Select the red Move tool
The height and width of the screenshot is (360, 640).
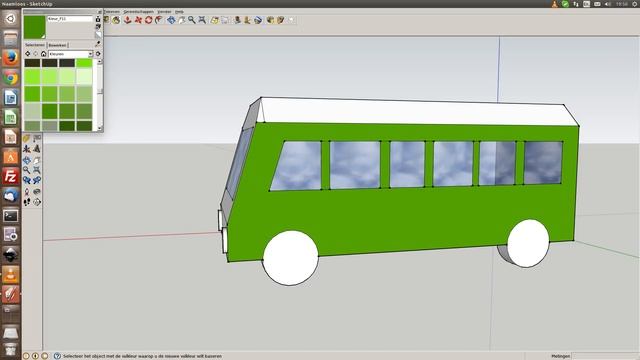click(x=138, y=20)
